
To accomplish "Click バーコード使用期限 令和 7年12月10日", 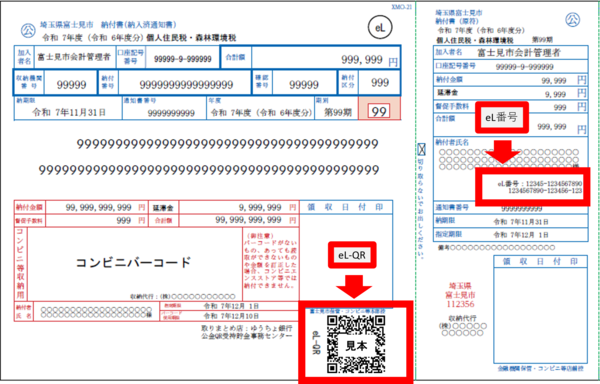I will point(231,316).
